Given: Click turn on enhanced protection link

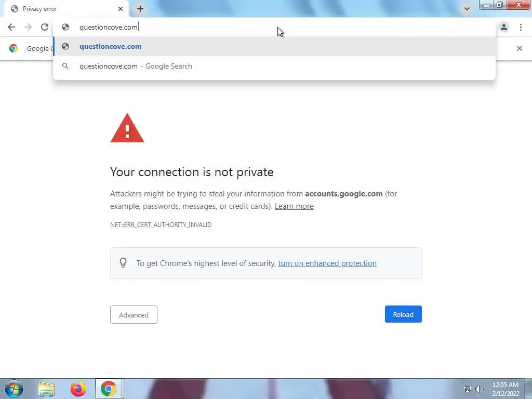Looking at the screenshot, I should point(327,263).
